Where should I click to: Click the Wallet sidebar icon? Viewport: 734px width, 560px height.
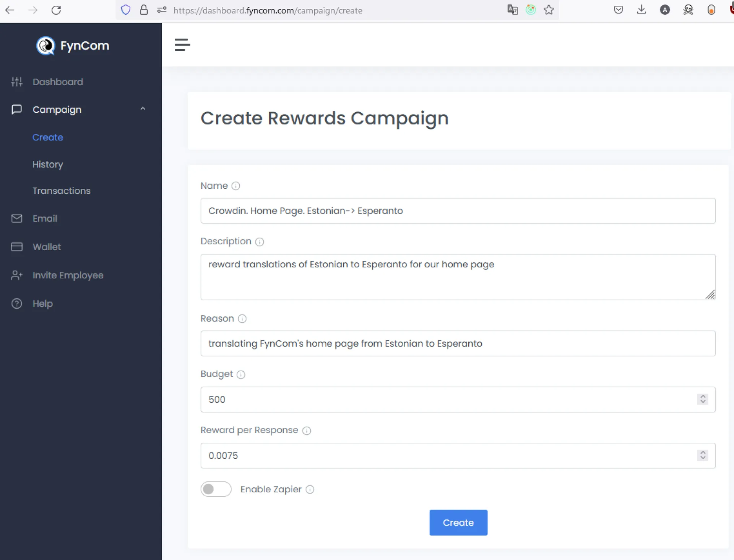(16, 246)
